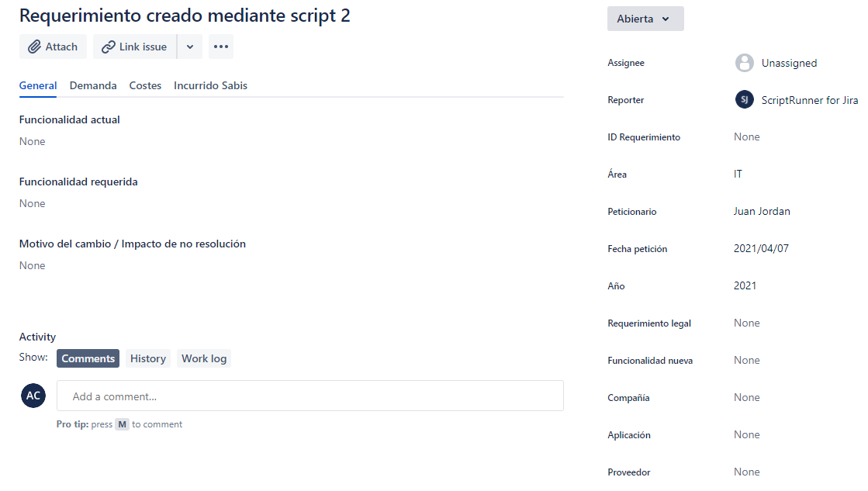Click the None value for Compañía

click(747, 397)
